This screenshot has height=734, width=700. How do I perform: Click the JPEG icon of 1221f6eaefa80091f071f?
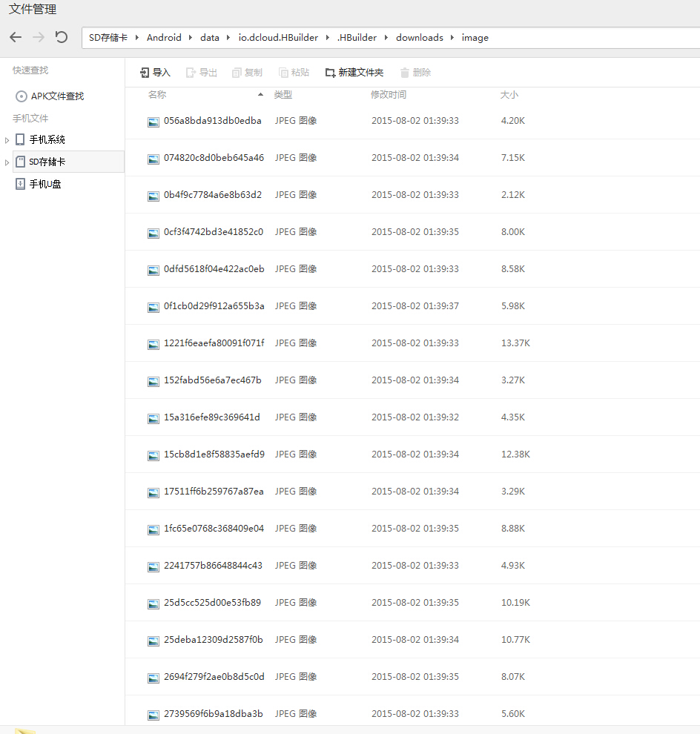[153, 344]
